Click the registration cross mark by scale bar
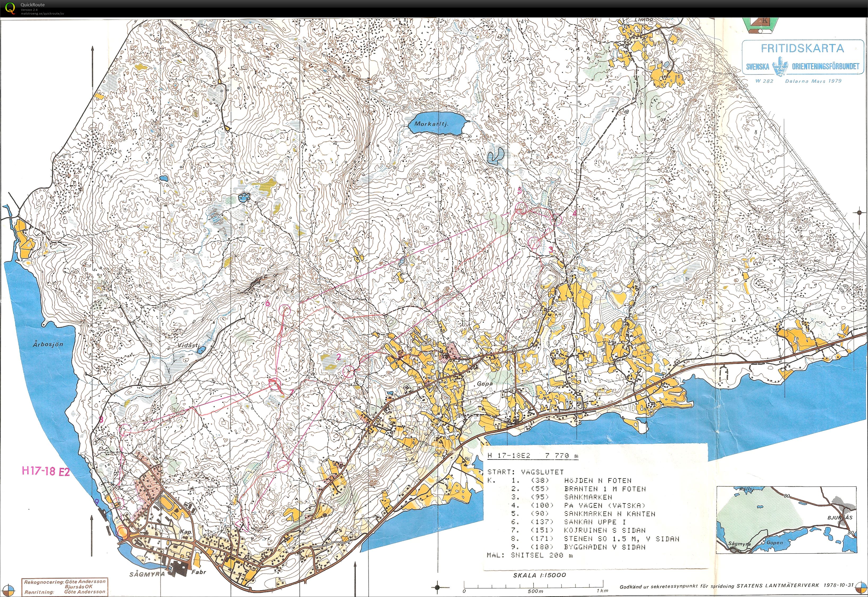This screenshot has height=597, width=868. point(437,588)
